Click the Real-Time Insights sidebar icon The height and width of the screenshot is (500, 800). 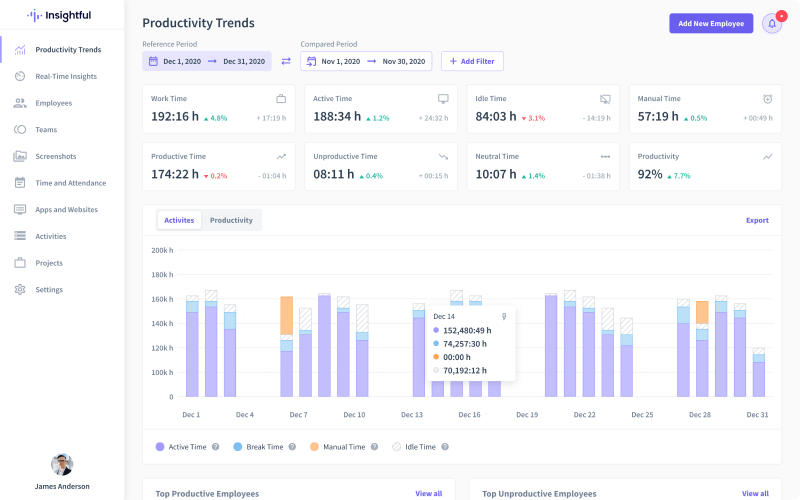point(20,76)
